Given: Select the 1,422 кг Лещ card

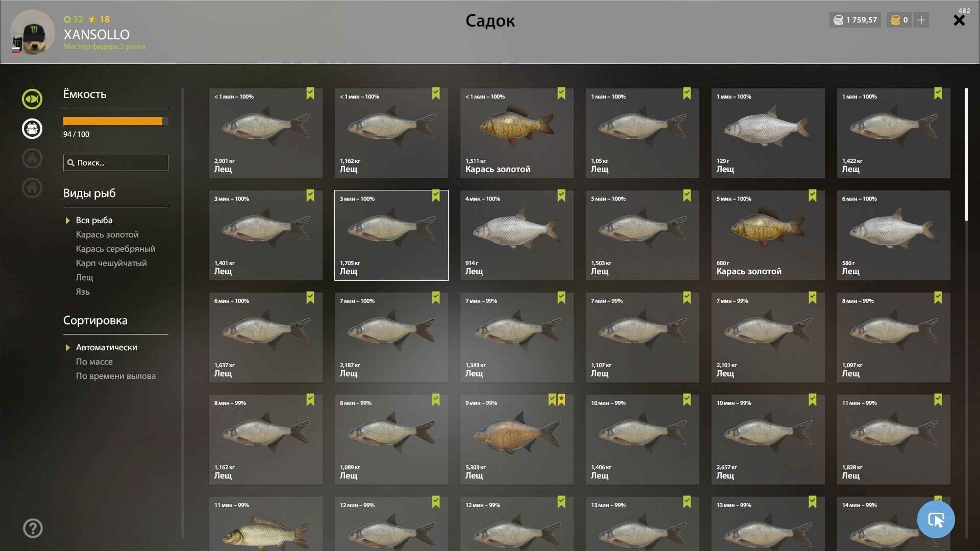Looking at the screenshot, I should [x=894, y=133].
